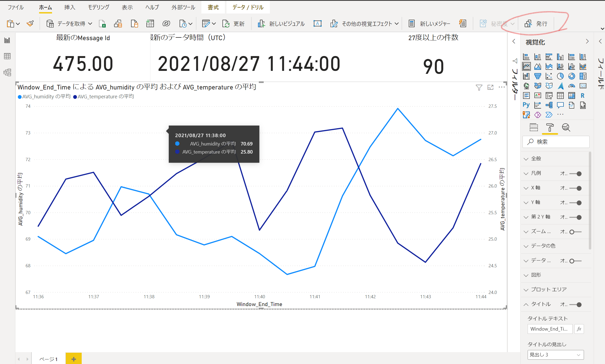Click the Excel workbook import icon

click(x=102, y=24)
